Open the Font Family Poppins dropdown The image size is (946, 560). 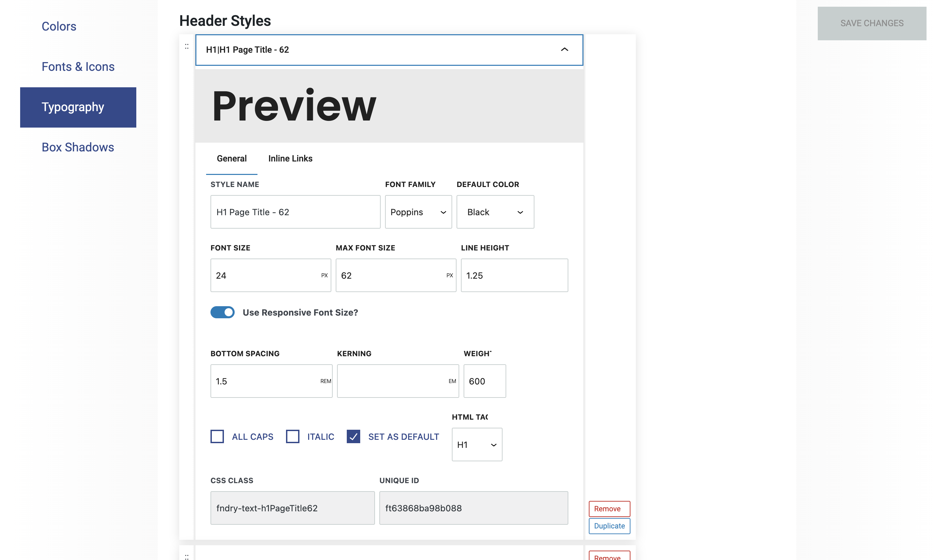tap(418, 212)
